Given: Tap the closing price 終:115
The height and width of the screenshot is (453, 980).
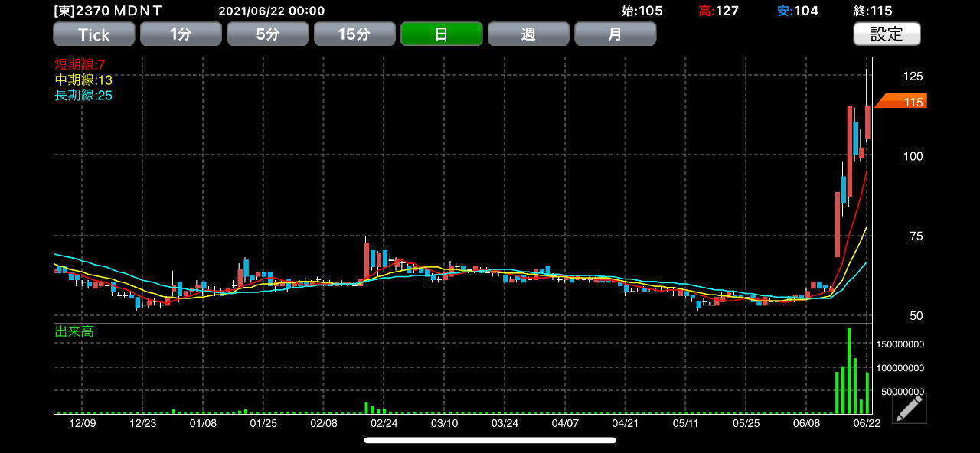Looking at the screenshot, I should point(873,11).
